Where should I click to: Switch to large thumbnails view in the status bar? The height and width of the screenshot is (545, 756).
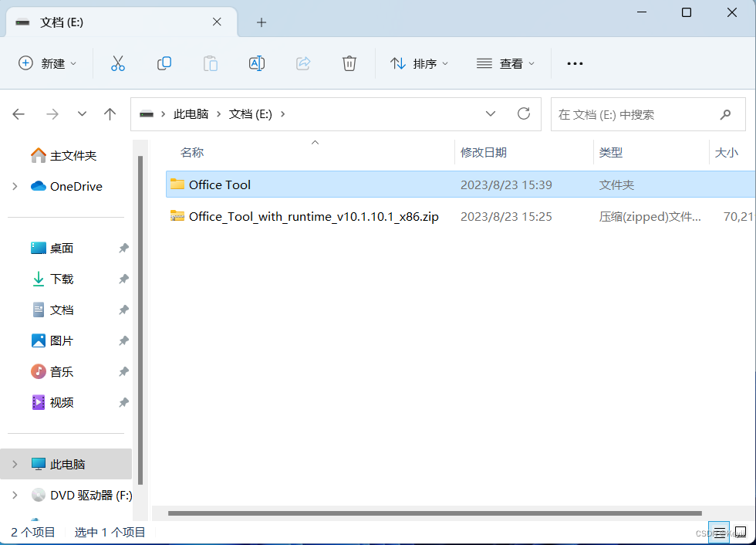tap(742, 532)
